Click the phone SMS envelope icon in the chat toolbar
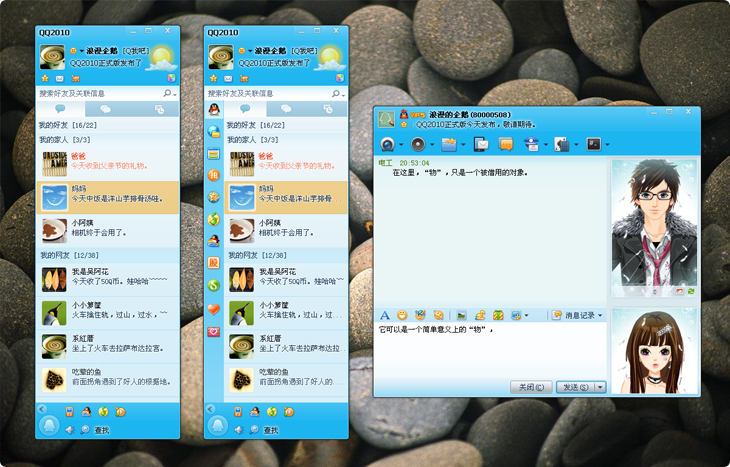The width and height of the screenshot is (730, 467). pos(481,144)
